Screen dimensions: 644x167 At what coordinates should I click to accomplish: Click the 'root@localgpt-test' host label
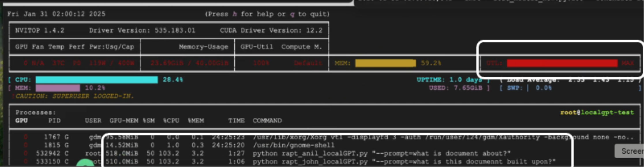pyautogui.click(x=597, y=112)
